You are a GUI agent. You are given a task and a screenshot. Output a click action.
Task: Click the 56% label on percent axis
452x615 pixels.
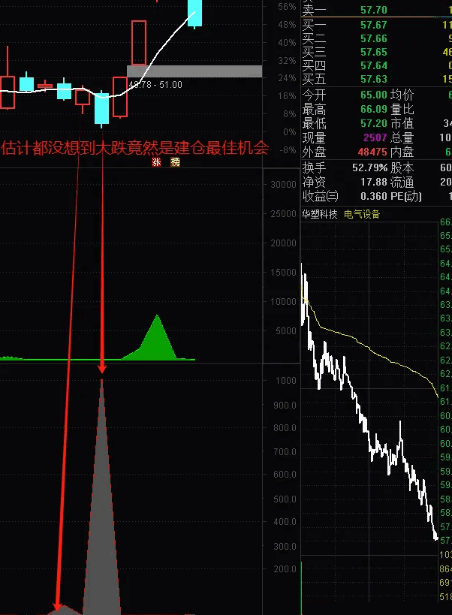pos(287,7)
